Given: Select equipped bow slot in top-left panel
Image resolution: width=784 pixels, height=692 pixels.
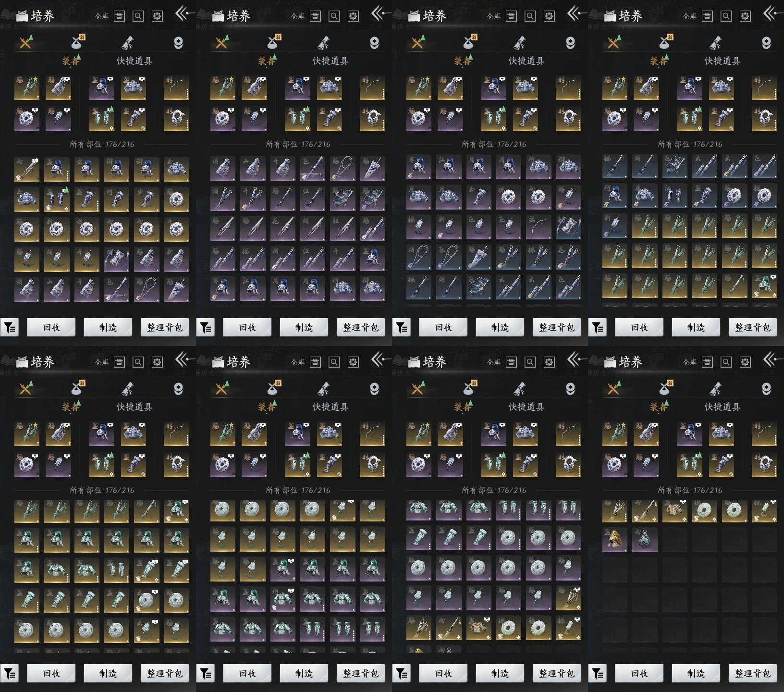Looking at the screenshot, I should (176, 87).
